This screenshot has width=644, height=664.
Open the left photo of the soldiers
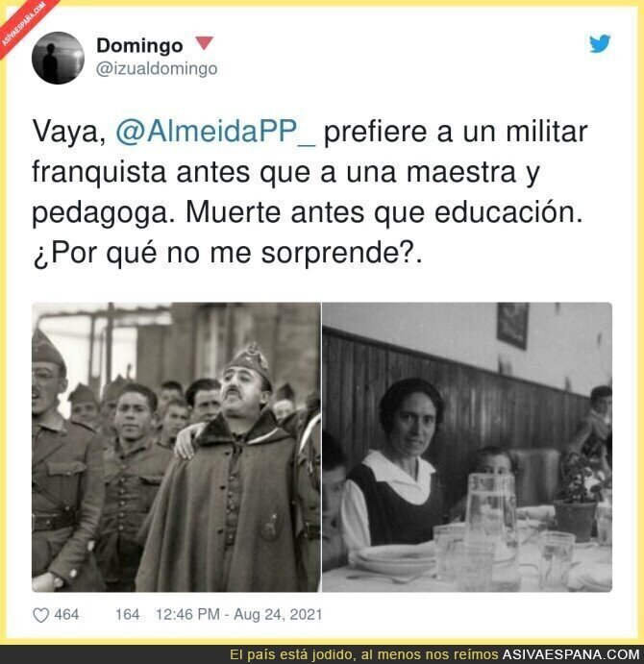click(x=176, y=447)
